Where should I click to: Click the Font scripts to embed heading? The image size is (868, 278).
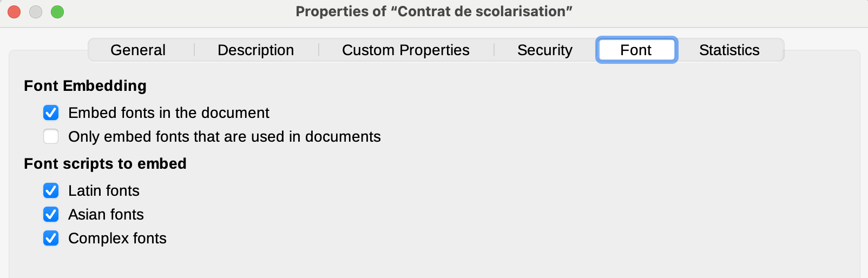(x=106, y=163)
